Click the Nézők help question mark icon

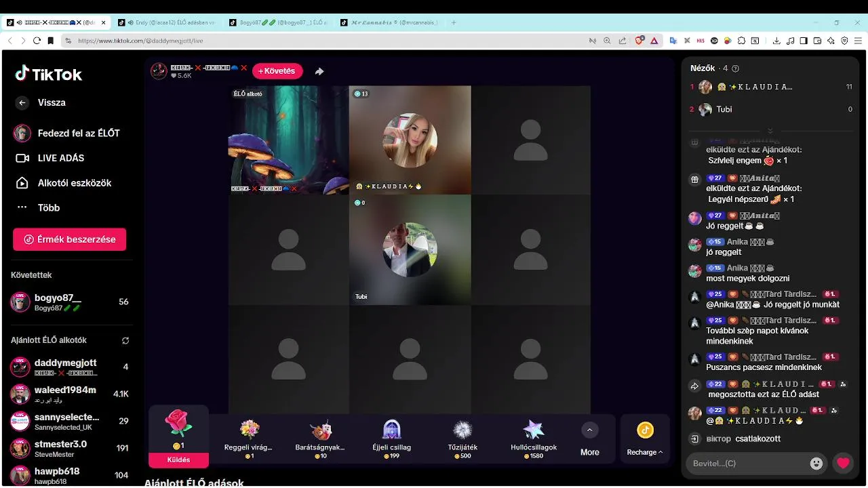736,68
